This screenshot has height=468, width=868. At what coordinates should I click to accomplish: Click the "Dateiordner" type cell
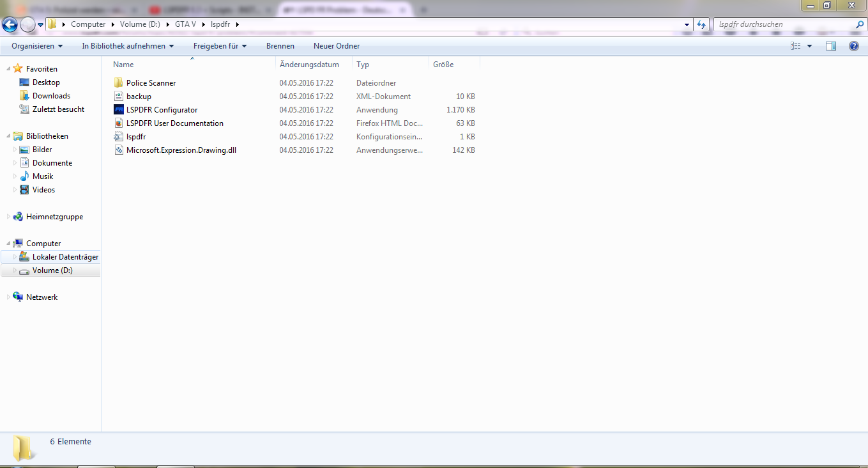[376, 83]
